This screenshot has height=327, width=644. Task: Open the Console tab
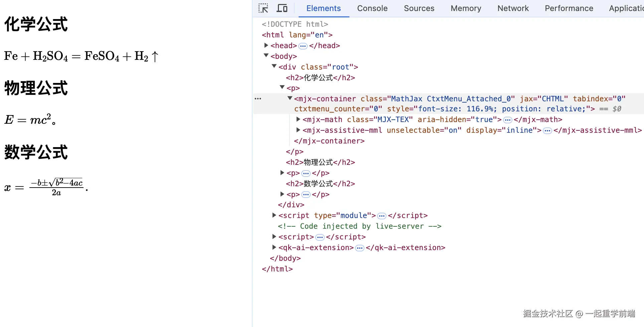(x=372, y=8)
